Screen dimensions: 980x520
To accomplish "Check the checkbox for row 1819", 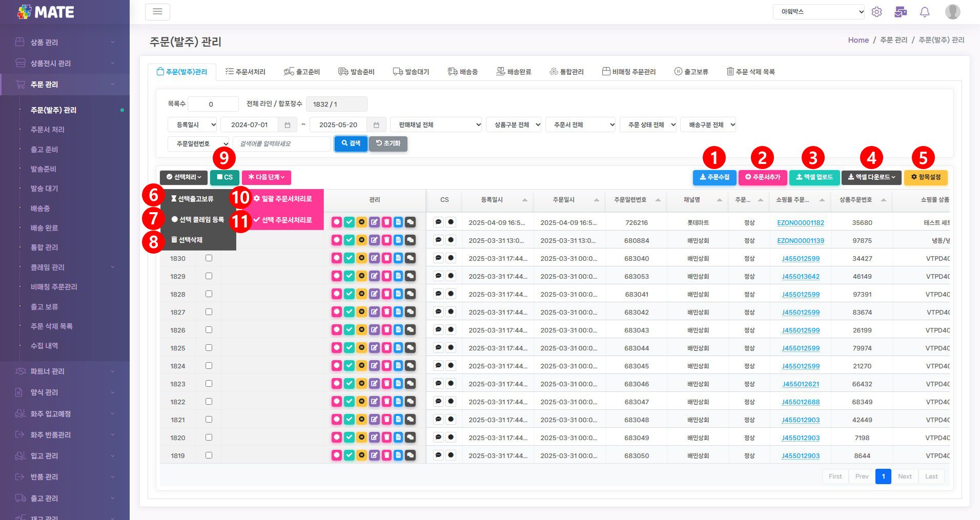I will (x=209, y=455).
